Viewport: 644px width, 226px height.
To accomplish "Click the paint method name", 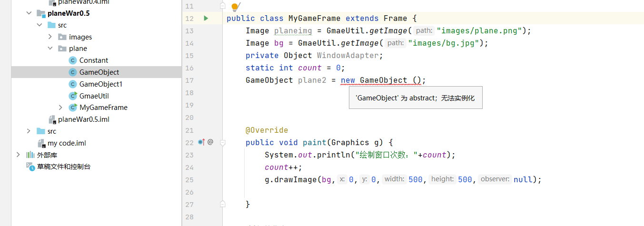I will tap(315, 142).
